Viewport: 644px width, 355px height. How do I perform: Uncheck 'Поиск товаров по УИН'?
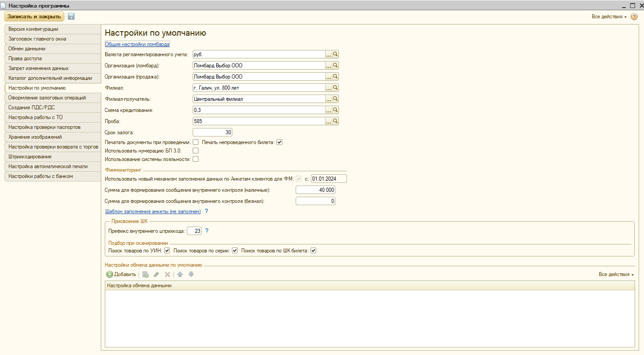click(x=167, y=251)
